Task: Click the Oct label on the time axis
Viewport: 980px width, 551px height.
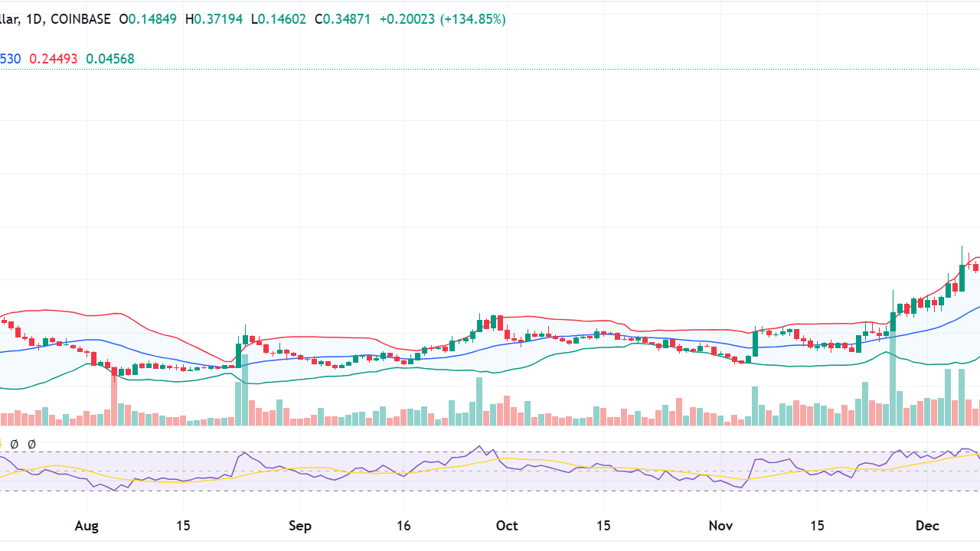Action: click(507, 526)
